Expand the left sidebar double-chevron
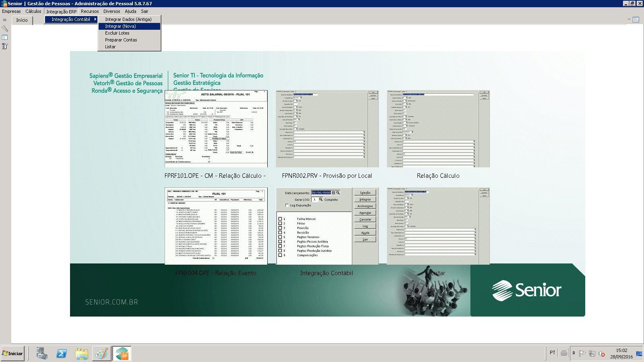This screenshot has width=644, height=362. [5, 20]
